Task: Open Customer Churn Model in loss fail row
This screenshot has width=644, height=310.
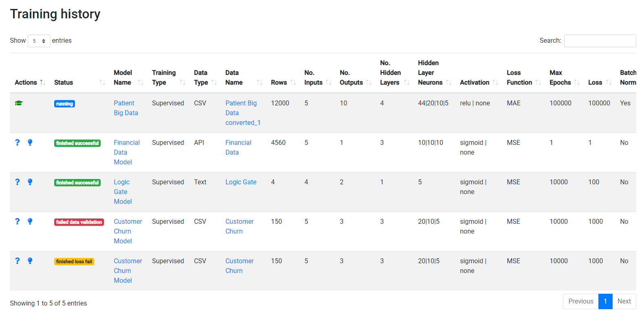Action: (x=128, y=271)
